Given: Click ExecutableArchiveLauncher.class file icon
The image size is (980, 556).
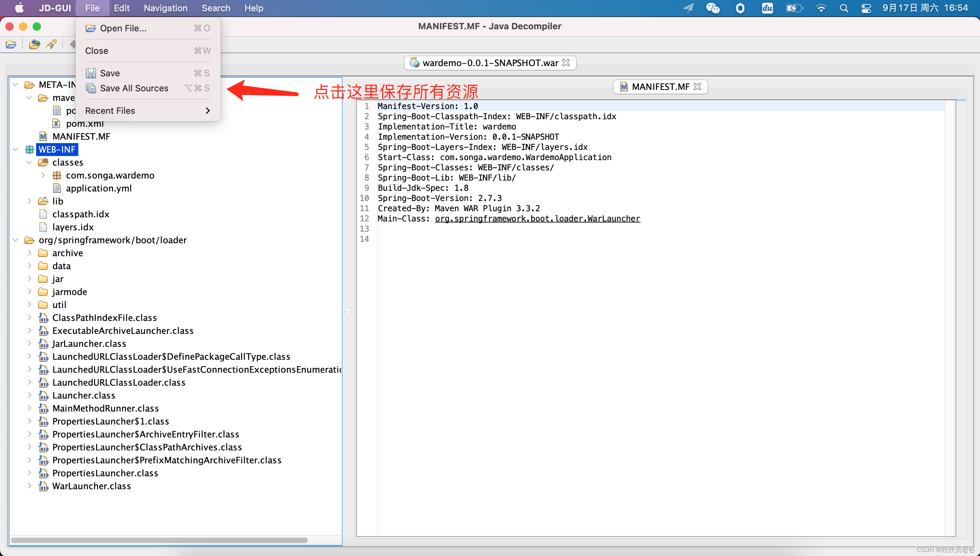Looking at the screenshot, I should tap(44, 331).
